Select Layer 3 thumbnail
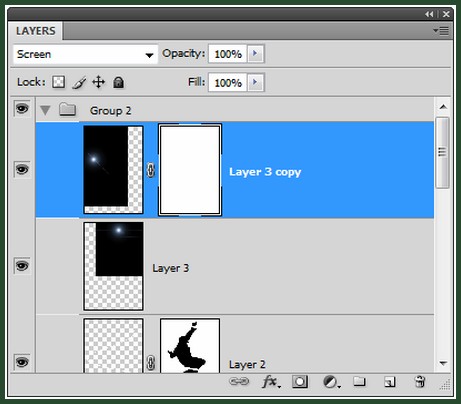461x404 pixels. [x=114, y=266]
